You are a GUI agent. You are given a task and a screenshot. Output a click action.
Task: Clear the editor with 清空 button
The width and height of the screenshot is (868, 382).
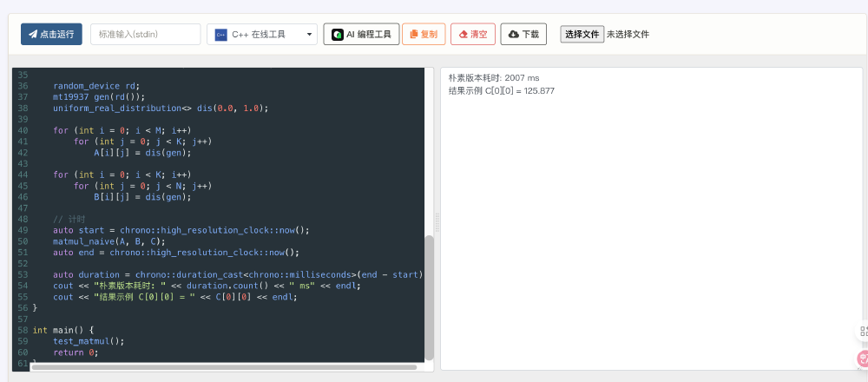pyautogui.click(x=473, y=35)
